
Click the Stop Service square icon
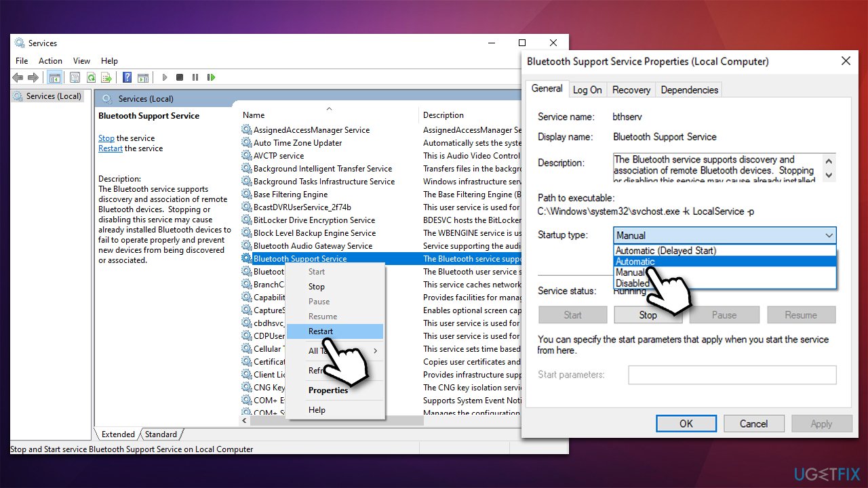(x=180, y=78)
